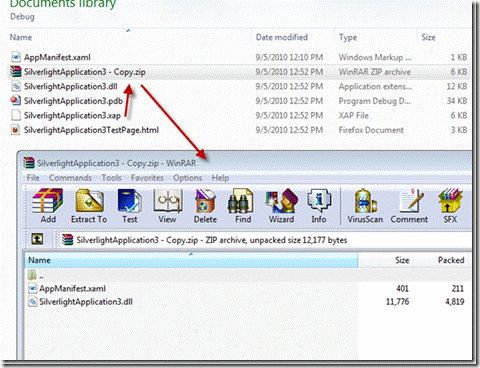
Task: Click the '11,776' size value in WinRAR
Action: pyautogui.click(x=397, y=302)
